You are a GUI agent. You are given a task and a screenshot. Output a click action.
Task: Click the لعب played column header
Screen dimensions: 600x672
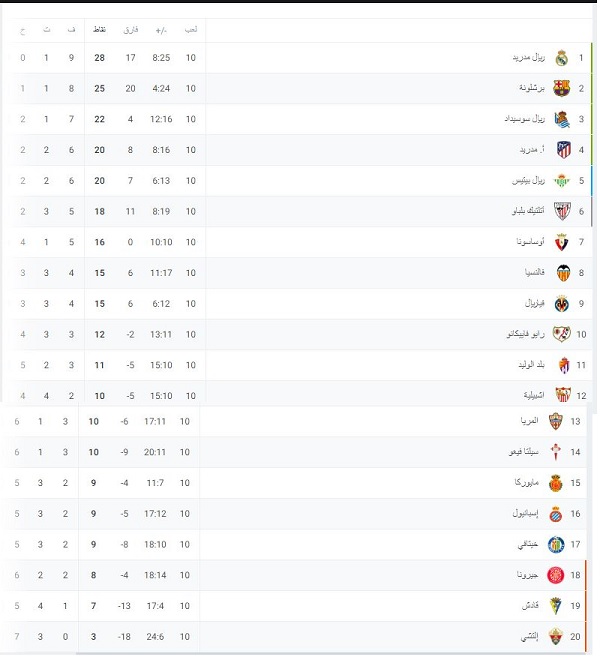190,30
